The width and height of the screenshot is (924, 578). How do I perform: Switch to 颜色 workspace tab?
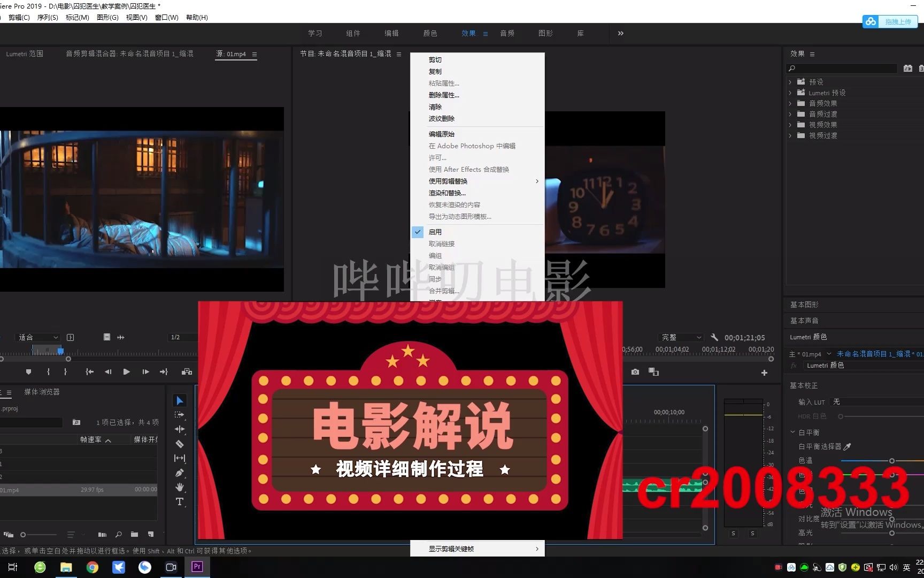point(430,33)
